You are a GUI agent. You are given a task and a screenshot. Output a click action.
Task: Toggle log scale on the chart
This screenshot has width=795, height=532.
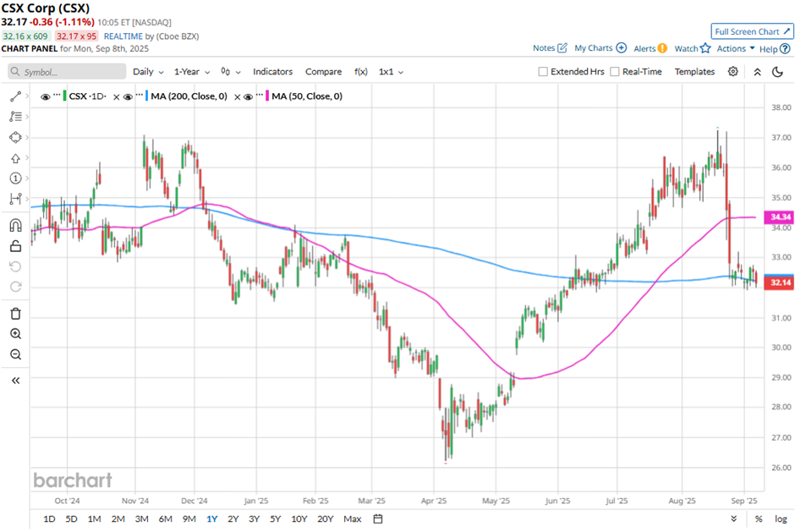pyautogui.click(x=781, y=518)
